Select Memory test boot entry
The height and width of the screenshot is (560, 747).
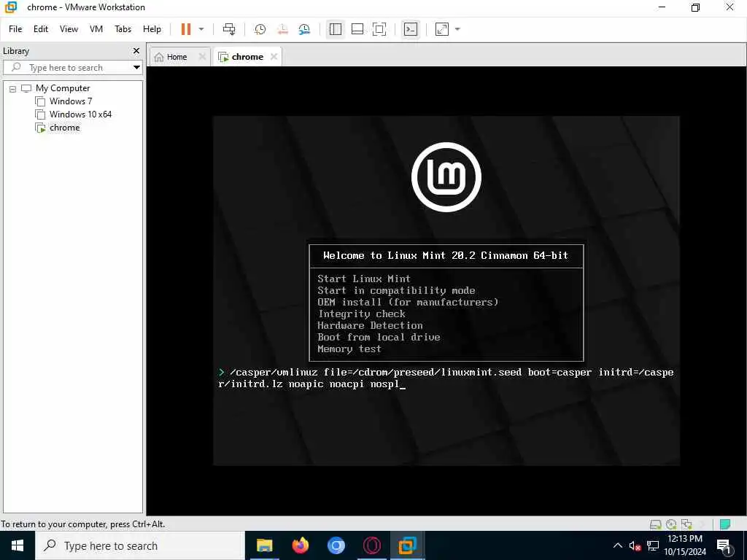[x=349, y=349]
